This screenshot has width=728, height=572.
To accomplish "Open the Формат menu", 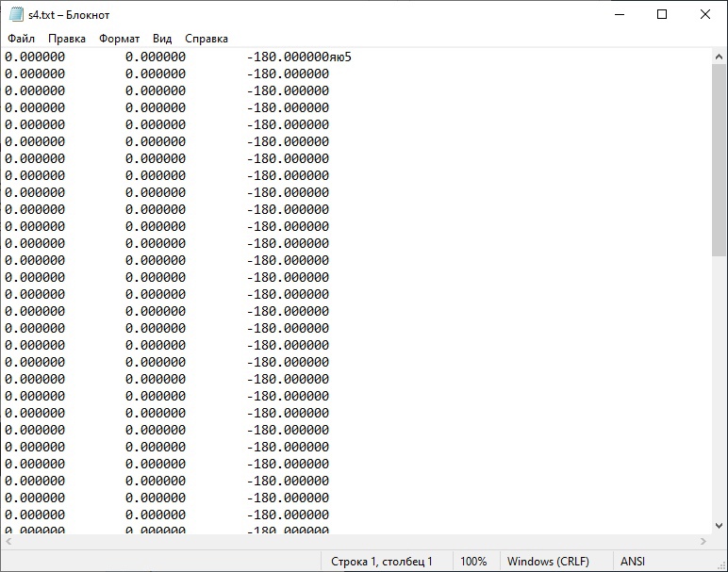I will 120,39.
